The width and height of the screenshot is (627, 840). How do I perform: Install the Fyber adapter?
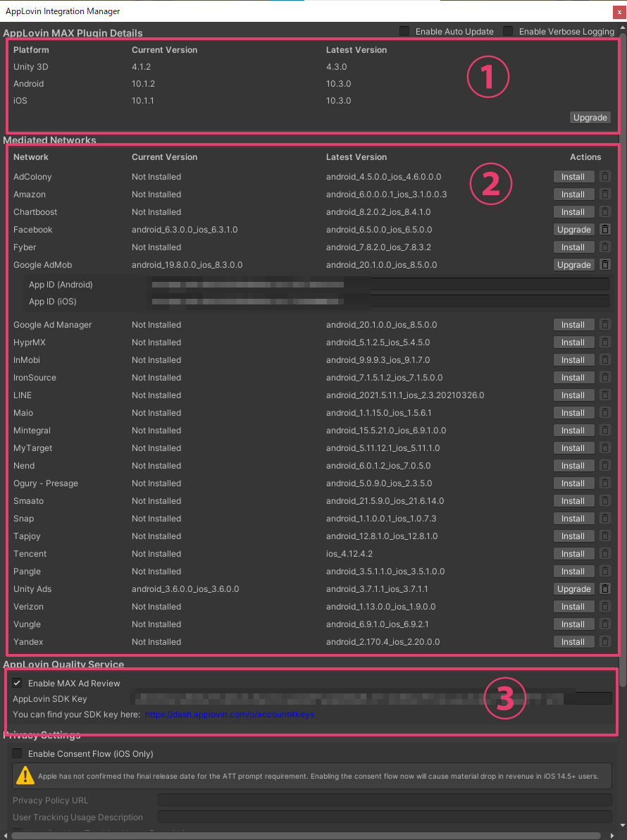pos(573,247)
